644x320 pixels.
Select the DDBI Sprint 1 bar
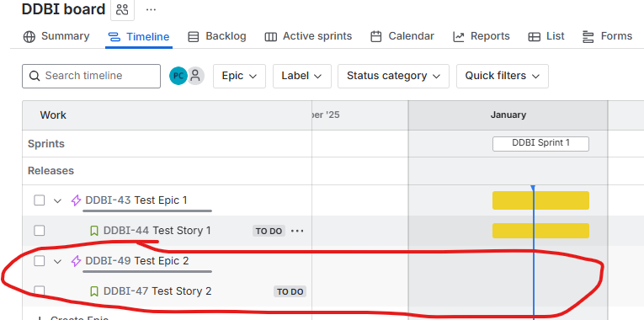pyautogui.click(x=540, y=144)
